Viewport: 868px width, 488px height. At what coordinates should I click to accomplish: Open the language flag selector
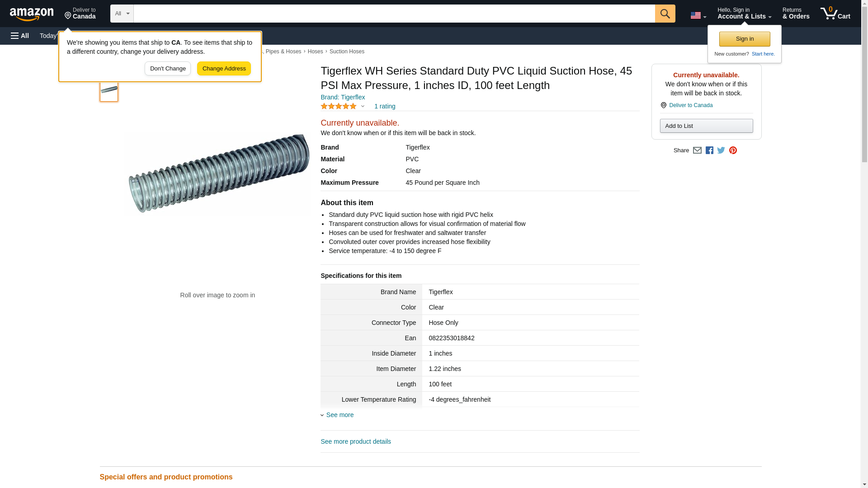click(698, 15)
